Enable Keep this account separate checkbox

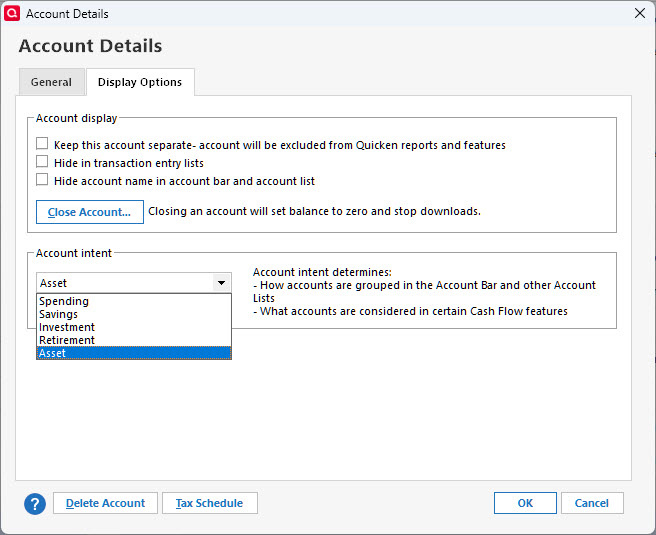(x=42, y=144)
